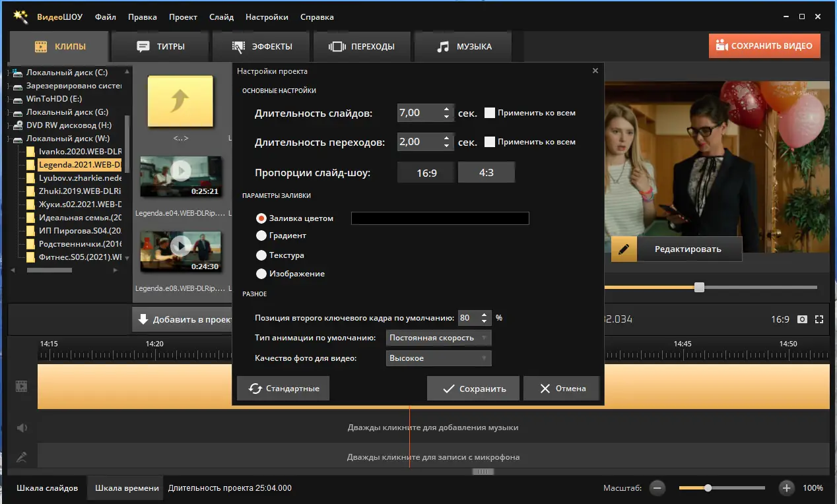Select the Изображение fill option

pos(261,274)
